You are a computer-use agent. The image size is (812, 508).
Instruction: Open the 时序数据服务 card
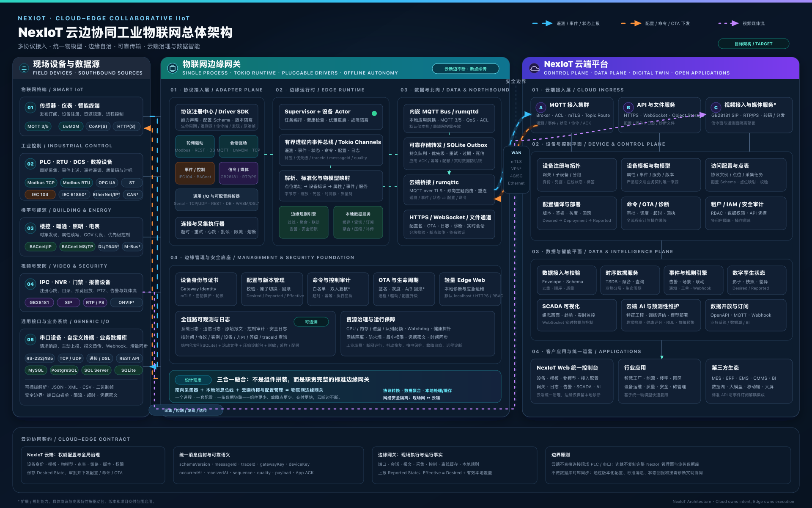[x=630, y=280]
